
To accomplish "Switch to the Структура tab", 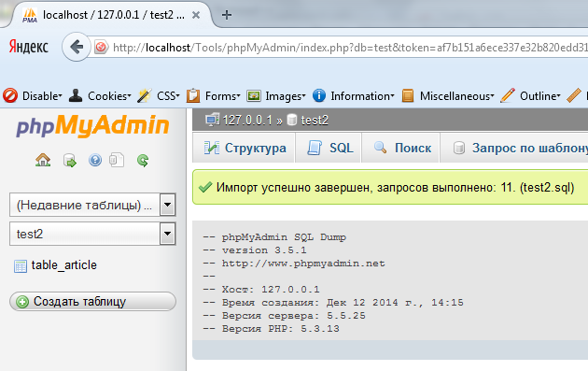I will point(245,148).
